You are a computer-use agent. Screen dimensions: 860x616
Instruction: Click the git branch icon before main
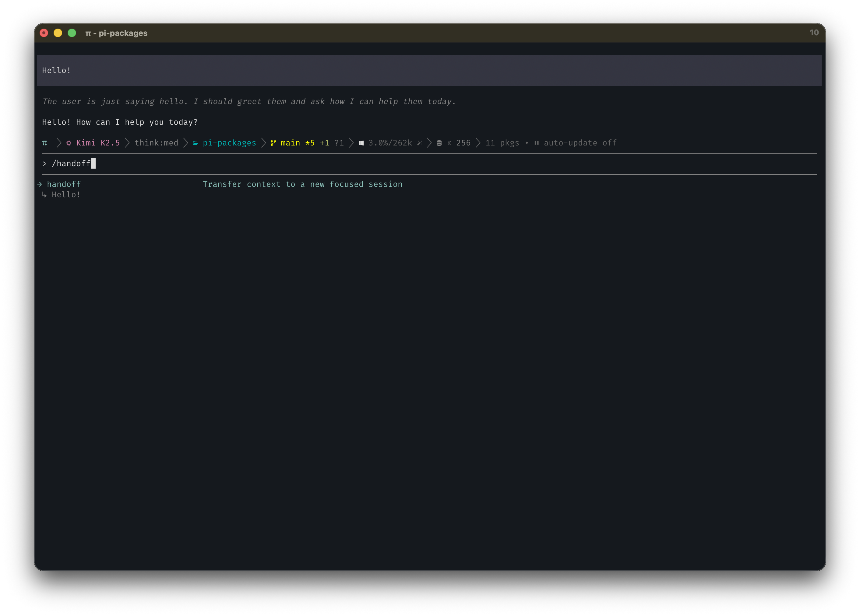pyautogui.click(x=273, y=143)
